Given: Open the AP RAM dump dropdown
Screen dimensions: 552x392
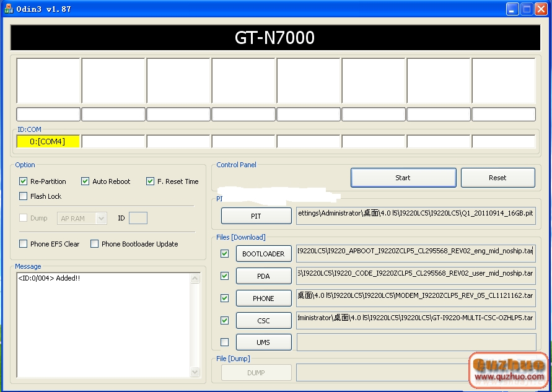Looking at the screenshot, I should [101, 219].
